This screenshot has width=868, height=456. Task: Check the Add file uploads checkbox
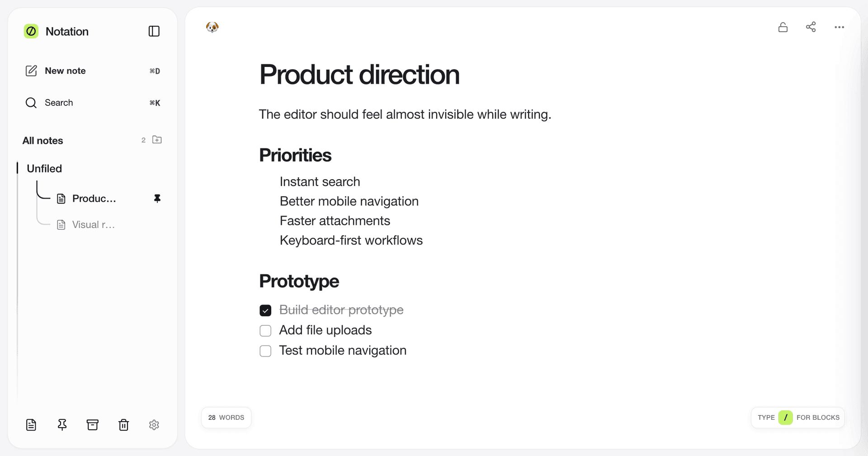(265, 331)
